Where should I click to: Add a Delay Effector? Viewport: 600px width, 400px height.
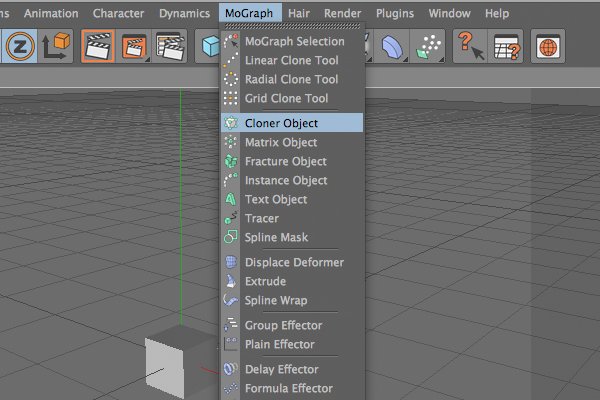tap(292, 369)
